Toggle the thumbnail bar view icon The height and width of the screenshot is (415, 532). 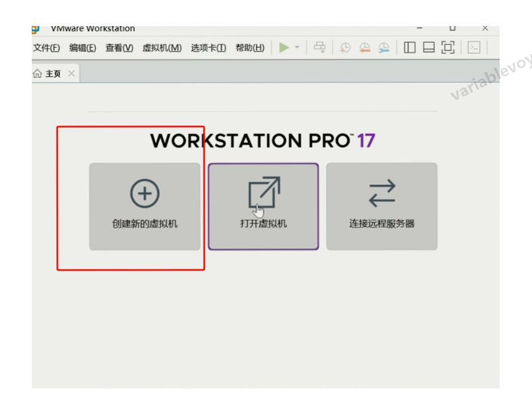point(429,48)
